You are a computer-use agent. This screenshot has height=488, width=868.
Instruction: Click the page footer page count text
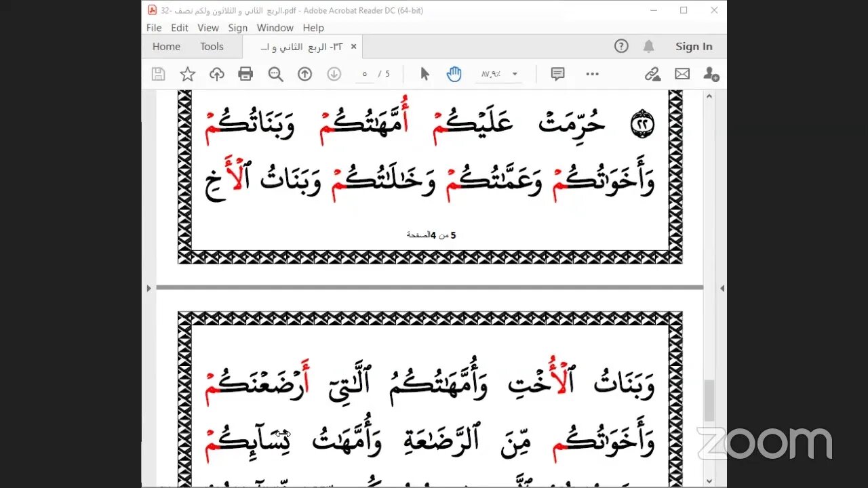click(x=431, y=235)
